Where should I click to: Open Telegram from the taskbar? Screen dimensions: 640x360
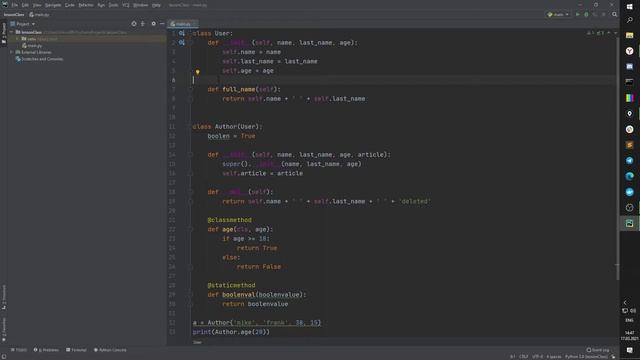coord(629,160)
